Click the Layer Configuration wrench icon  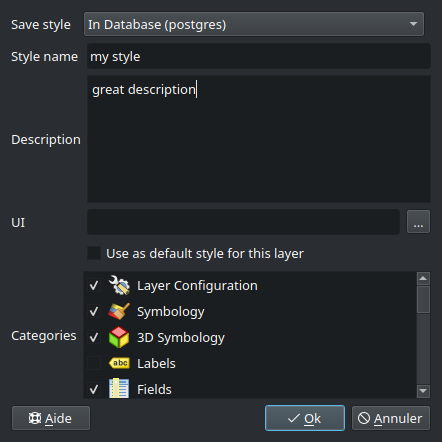click(119, 285)
